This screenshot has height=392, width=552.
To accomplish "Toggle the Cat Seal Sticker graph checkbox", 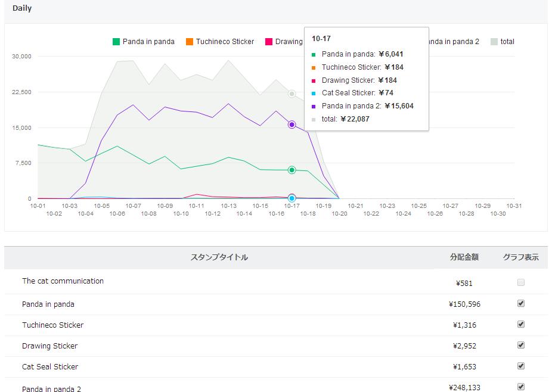I will (x=521, y=366).
